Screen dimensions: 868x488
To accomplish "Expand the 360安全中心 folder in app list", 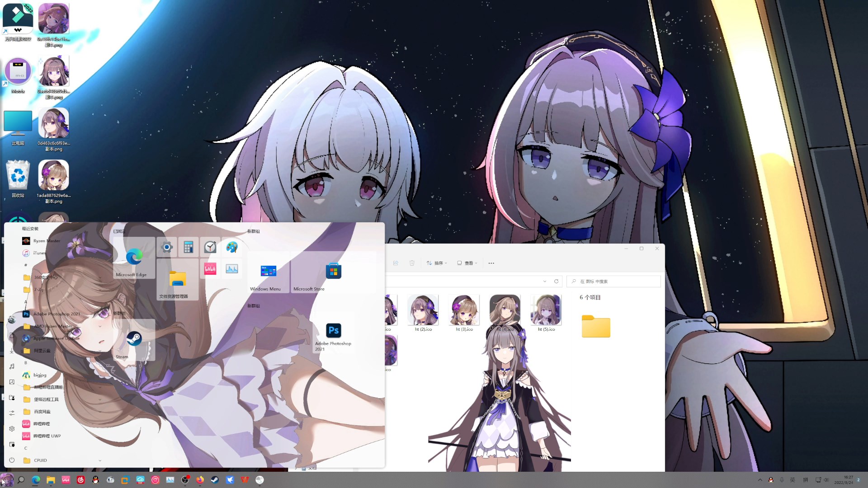I will 45,277.
